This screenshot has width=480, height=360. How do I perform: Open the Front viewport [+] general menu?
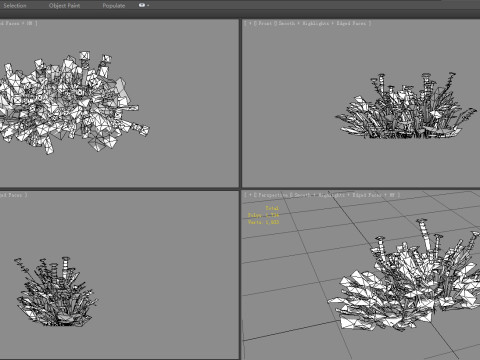tap(250, 23)
